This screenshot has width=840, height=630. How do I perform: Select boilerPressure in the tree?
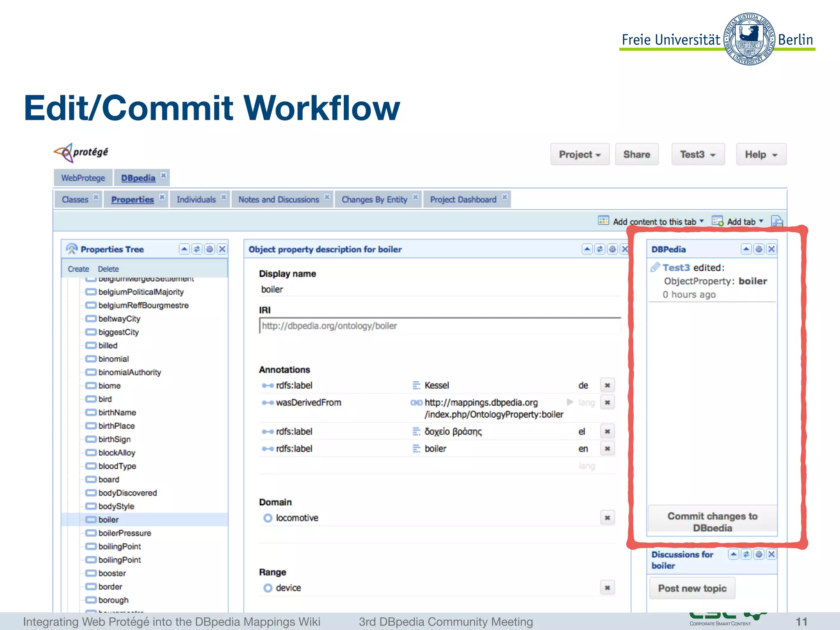[x=125, y=533]
